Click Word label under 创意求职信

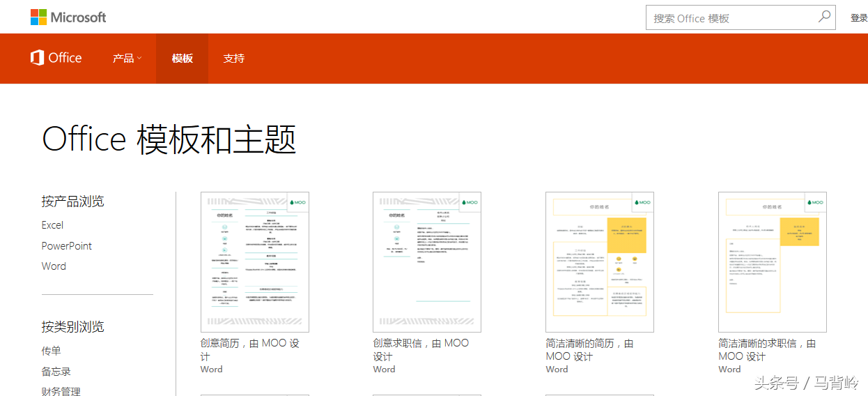(x=385, y=370)
